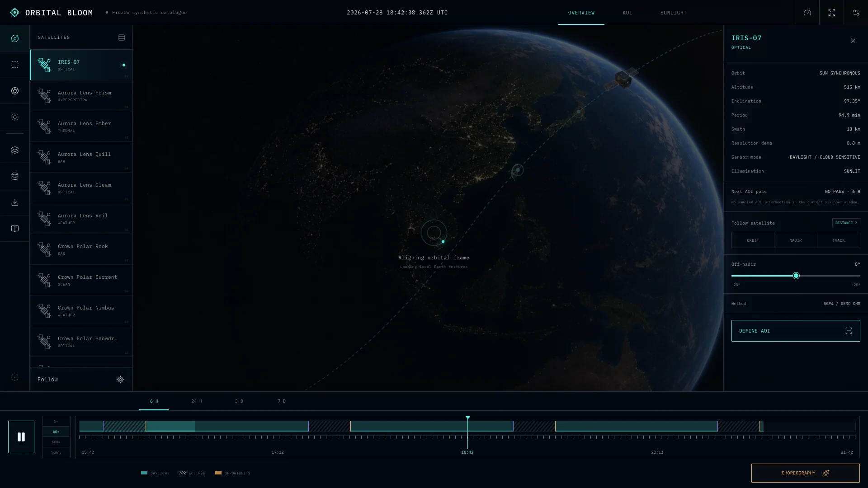Click the OPPORTUNITY legend entry
The width and height of the screenshot is (868, 488).
tap(233, 473)
